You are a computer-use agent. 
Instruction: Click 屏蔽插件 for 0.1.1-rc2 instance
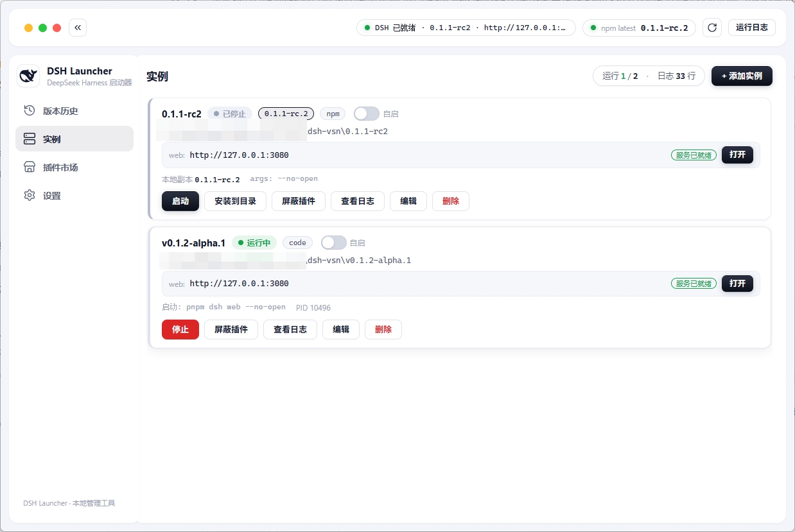coord(299,201)
